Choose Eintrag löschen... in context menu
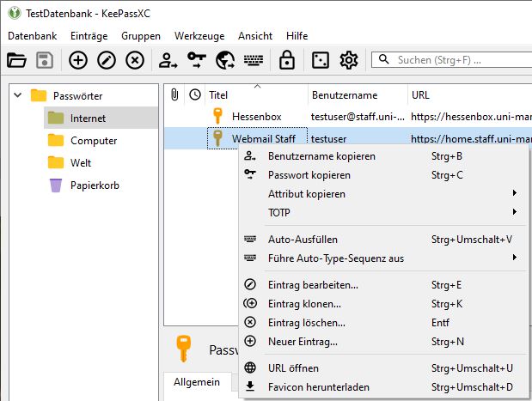Viewport: 532px width, 401px height. [x=384, y=323]
